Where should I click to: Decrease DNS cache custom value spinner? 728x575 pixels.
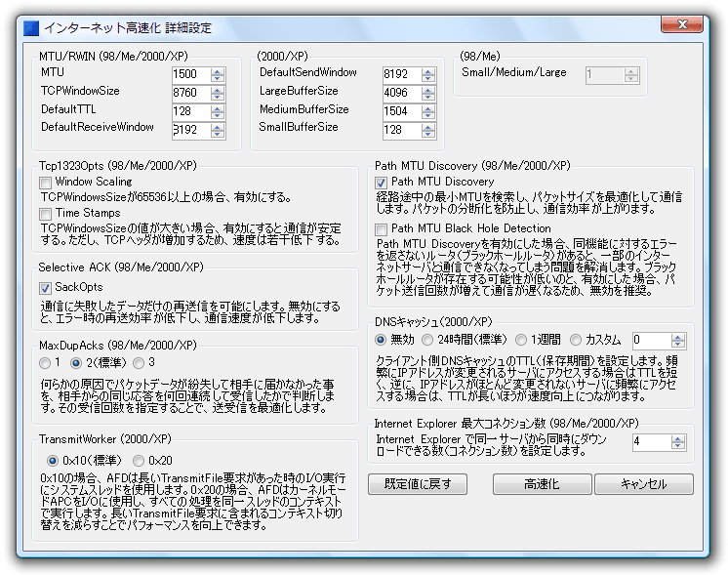678,345
